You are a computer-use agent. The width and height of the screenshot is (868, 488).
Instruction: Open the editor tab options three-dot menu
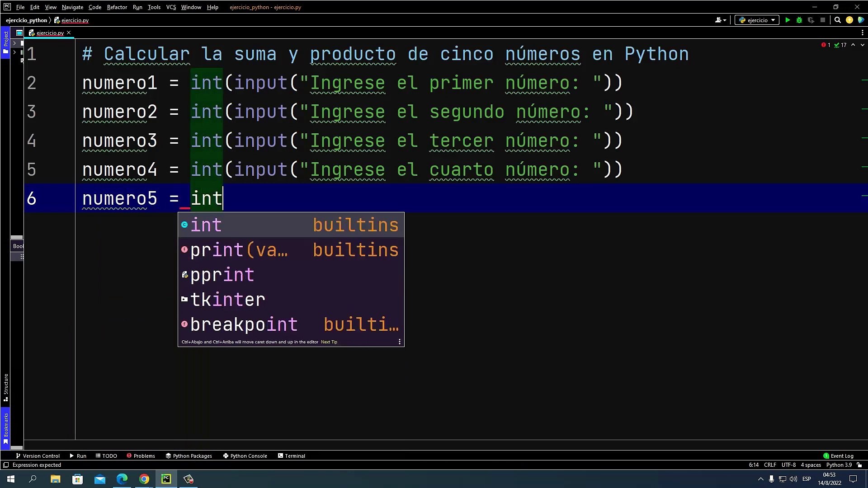tap(862, 33)
